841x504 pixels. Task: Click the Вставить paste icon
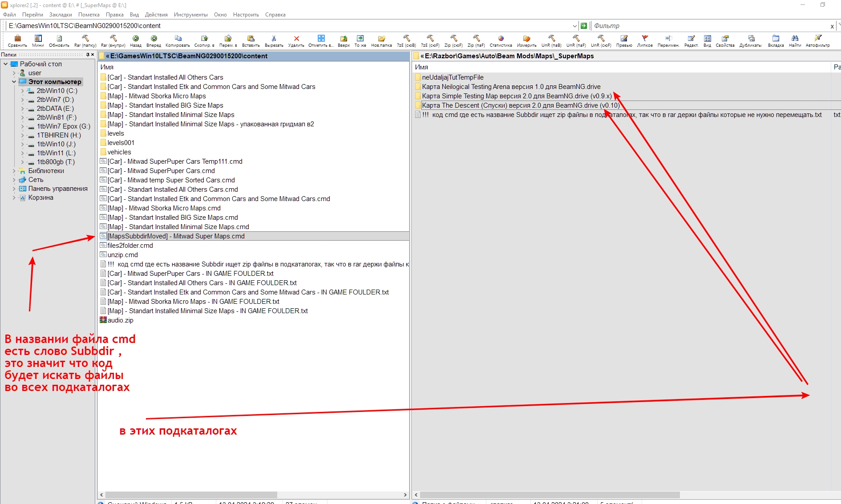251,40
